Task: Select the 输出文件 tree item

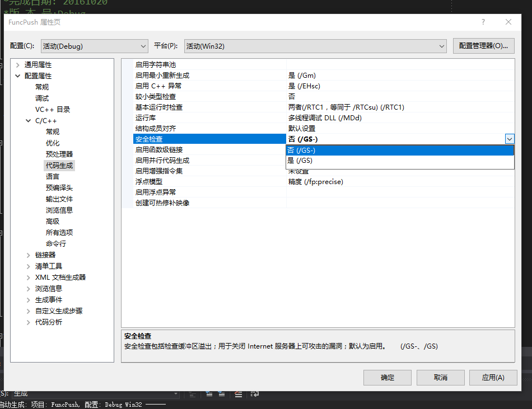Action: [x=59, y=199]
